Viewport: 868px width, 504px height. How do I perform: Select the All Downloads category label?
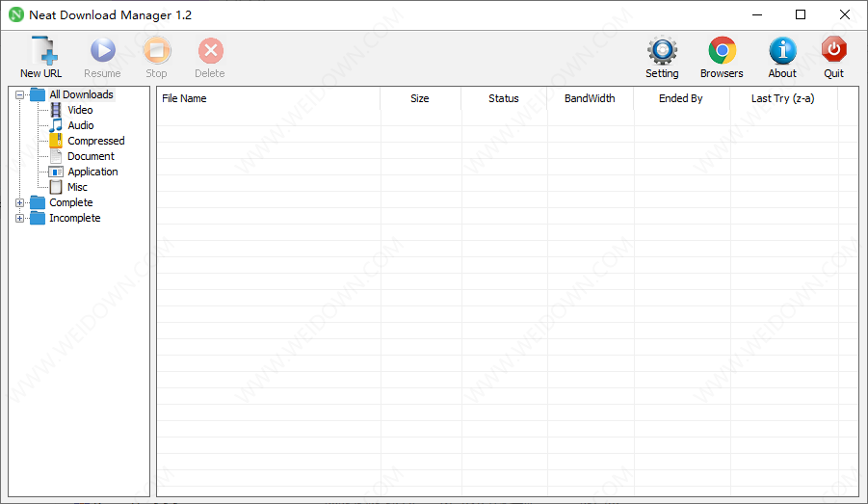pyautogui.click(x=81, y=94)
